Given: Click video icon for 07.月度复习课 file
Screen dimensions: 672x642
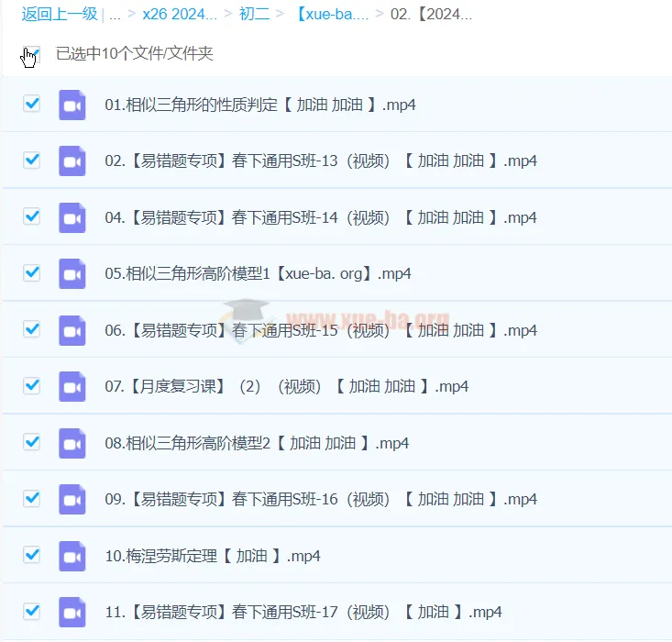Looking at the screenshot, I should click(72, 386).
